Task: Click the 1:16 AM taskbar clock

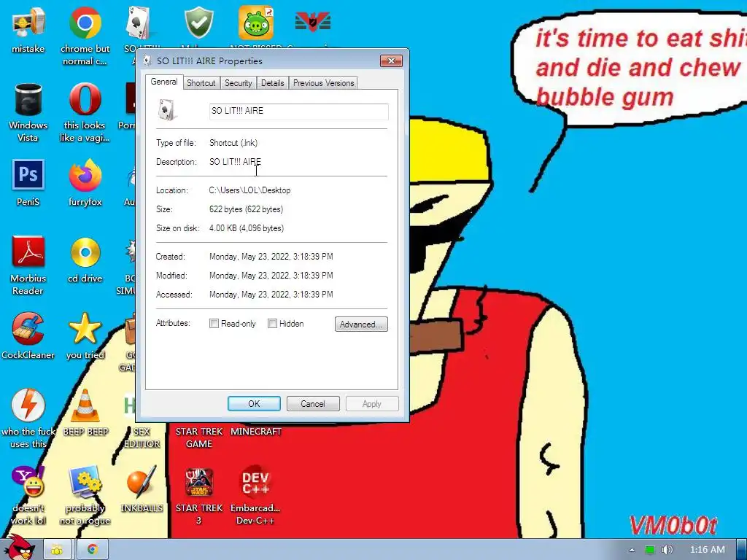Action: coord(707,550)
